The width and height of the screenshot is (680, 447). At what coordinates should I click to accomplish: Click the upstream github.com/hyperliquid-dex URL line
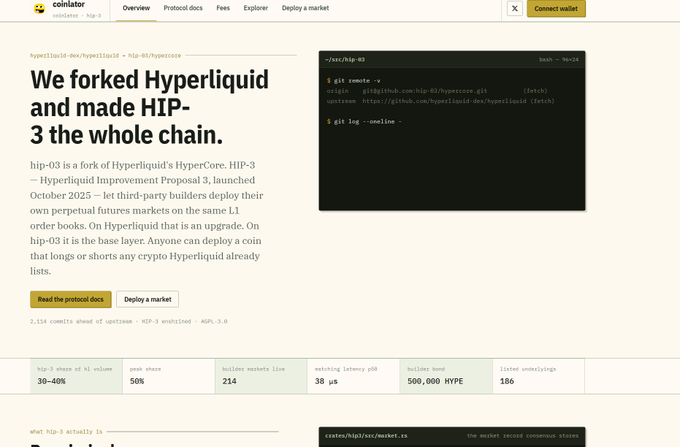[441, 101]
